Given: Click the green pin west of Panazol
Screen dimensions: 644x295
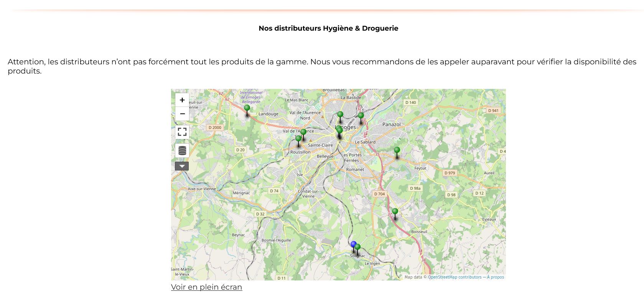Looking at the screenshot, I should pyautogui.click(x=361, y=116).
